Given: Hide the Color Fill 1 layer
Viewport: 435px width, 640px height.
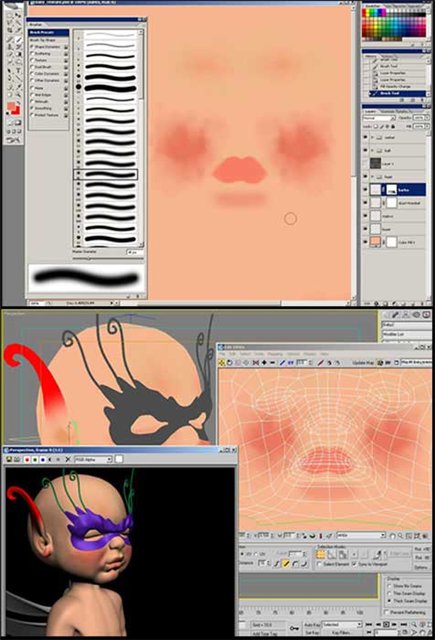Looking at the screenshot, I should [x=365, y=242].
